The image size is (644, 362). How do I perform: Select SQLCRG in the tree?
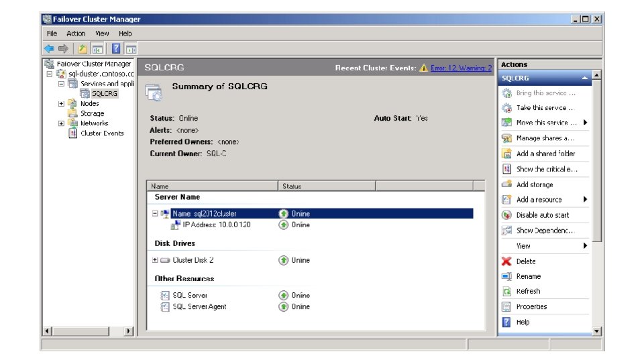click(105, 94)
